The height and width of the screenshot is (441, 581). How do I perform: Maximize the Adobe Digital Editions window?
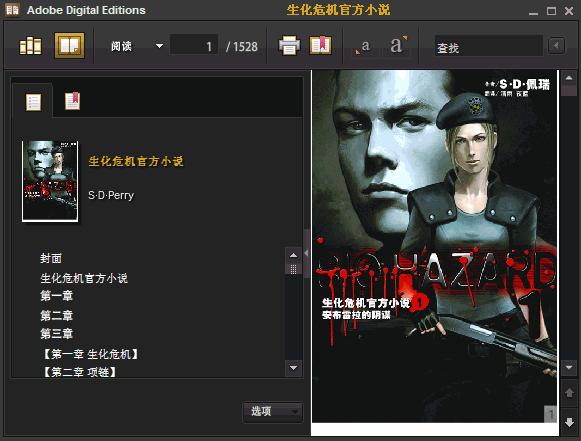(551, 11)
